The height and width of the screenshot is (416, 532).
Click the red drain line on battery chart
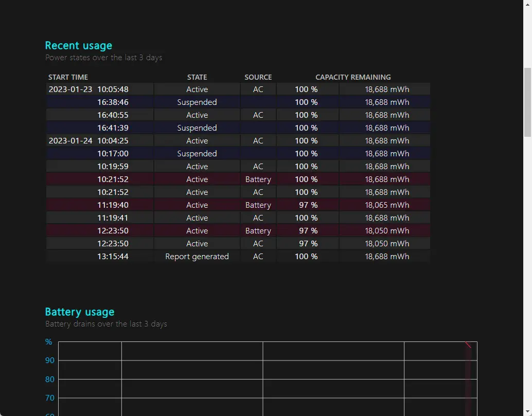pyautogui.click(x=468, y=345)
